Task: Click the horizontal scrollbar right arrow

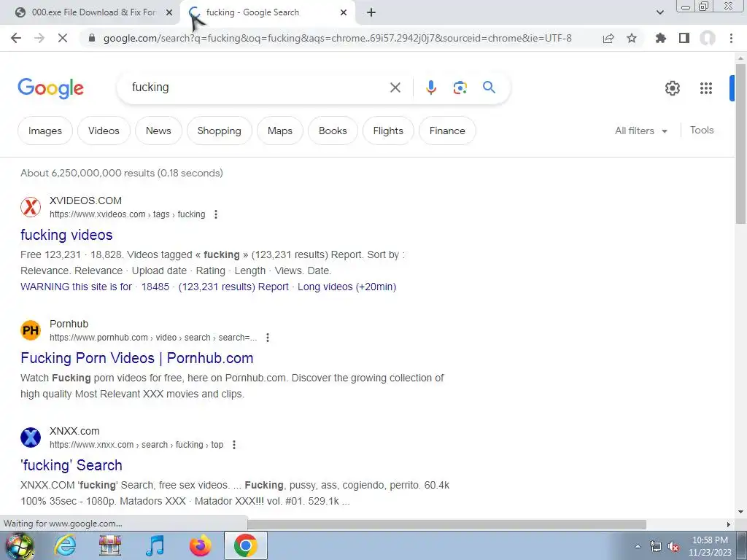Action: click(x=729, y=524)
